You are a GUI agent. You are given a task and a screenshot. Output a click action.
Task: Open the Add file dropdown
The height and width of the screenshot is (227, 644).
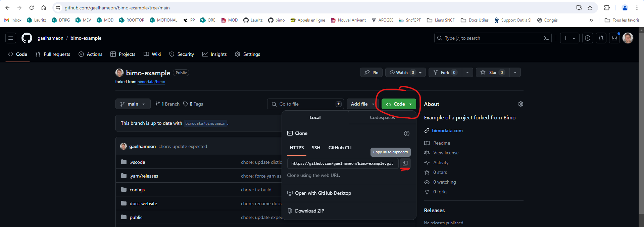[x=362, y=104]
